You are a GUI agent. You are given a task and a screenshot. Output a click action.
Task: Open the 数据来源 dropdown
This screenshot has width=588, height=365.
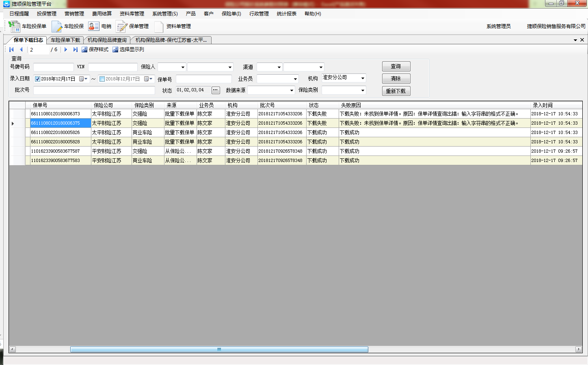[x=292, y=91]
